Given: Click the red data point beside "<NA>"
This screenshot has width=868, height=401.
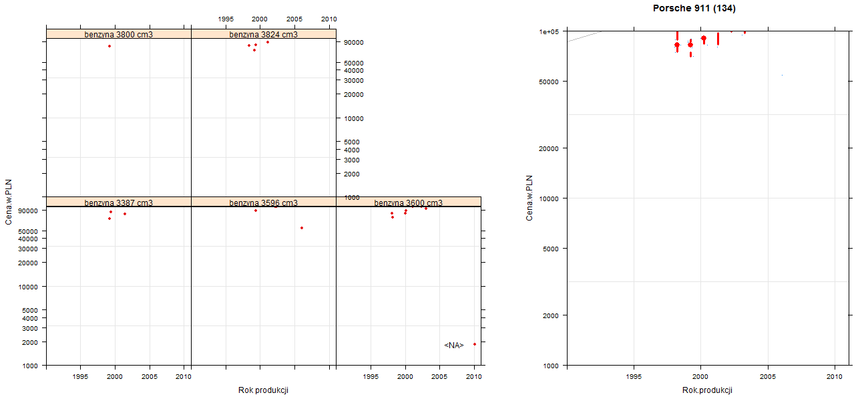Looking at the screenshot, I should click(x=475, y=344).
